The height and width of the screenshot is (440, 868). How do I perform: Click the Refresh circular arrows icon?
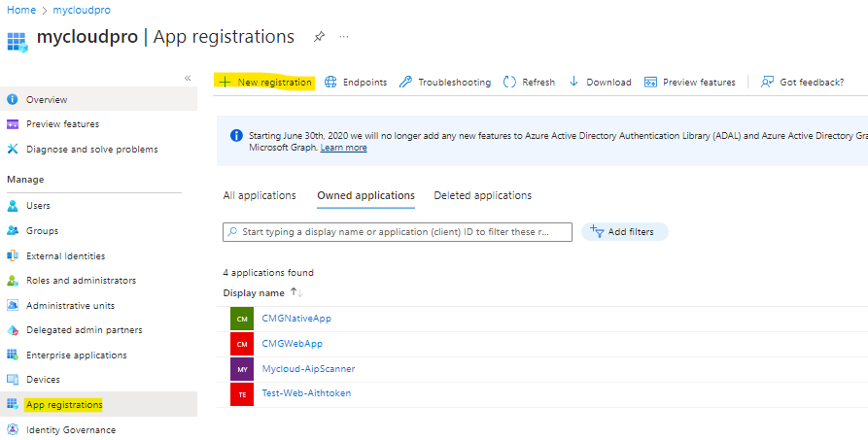coord(509,82)
